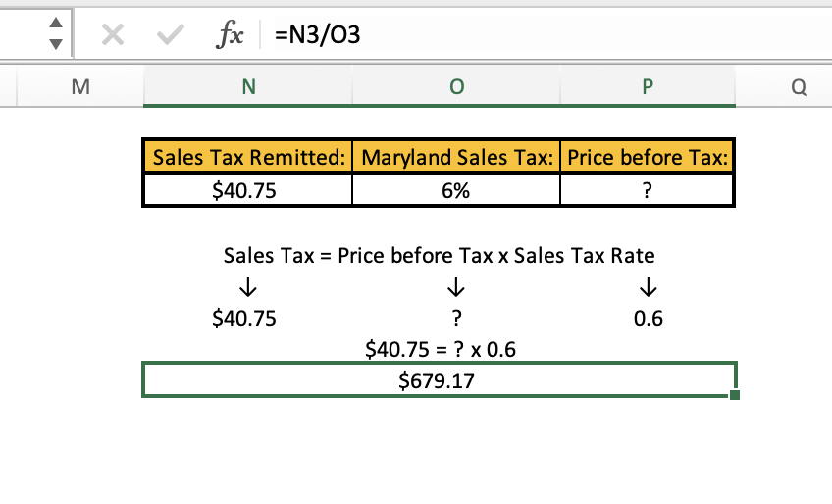Select the Maryland Sales Tax header cell
Image resolution: width=832 pixels, height=504 pixels.
tap(455, 157)
